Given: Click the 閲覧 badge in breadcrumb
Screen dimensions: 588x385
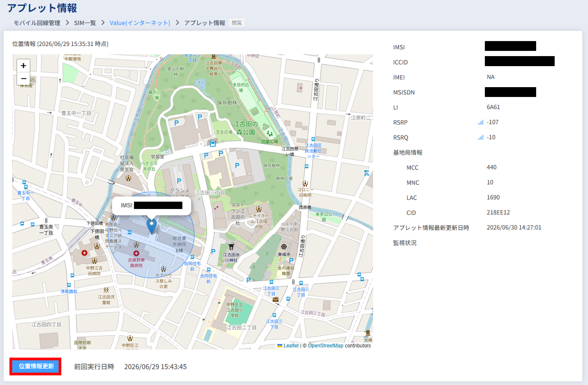Looking at the screenshot, I should point(237,23).
